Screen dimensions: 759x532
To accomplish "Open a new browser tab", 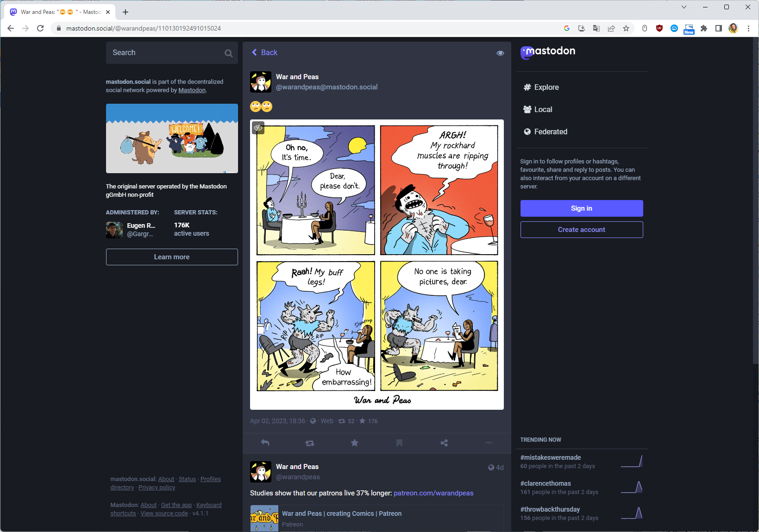I will [x=125, y=12].
